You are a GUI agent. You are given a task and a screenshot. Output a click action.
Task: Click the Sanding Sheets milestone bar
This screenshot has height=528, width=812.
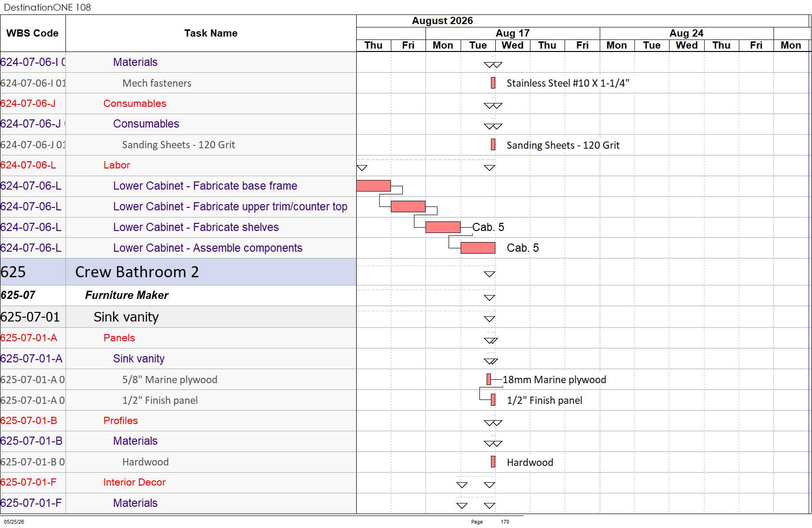[493, 144]
